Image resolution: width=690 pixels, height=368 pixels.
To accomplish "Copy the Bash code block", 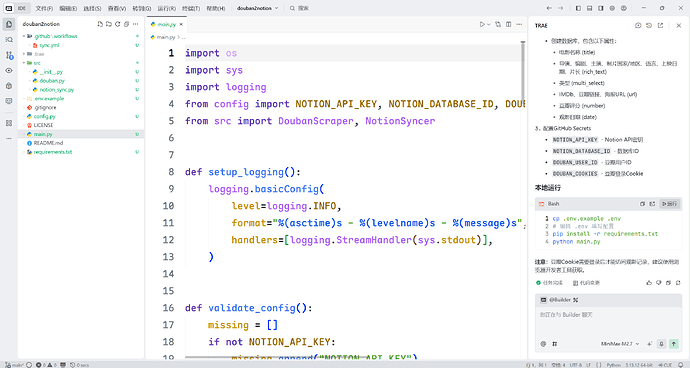I will click(x=642, y=204).
